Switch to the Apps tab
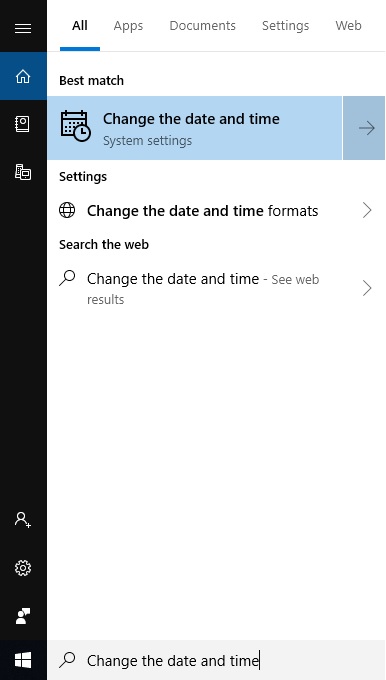The width and height of the screenshot is (386, 680). [128, 26]
